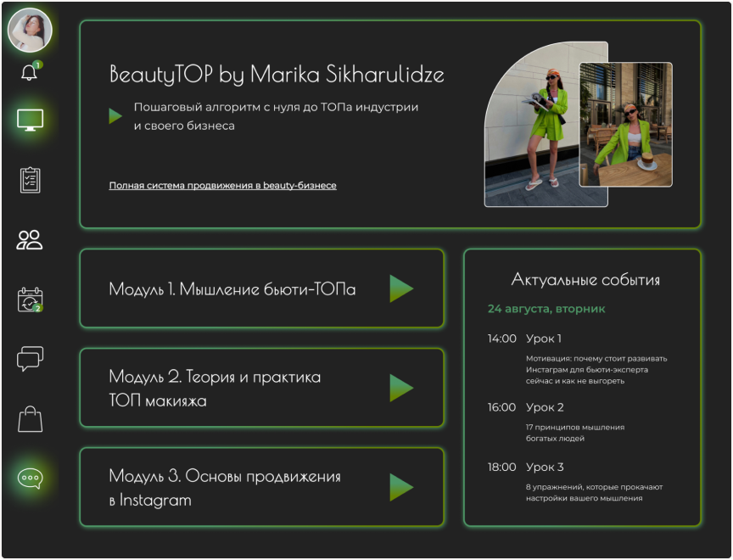This screenshot has height=560, width=733.
Task: Click subtitle Пошаговый алгоритм с нуля до ТОПа
Action: coord(276,116)
